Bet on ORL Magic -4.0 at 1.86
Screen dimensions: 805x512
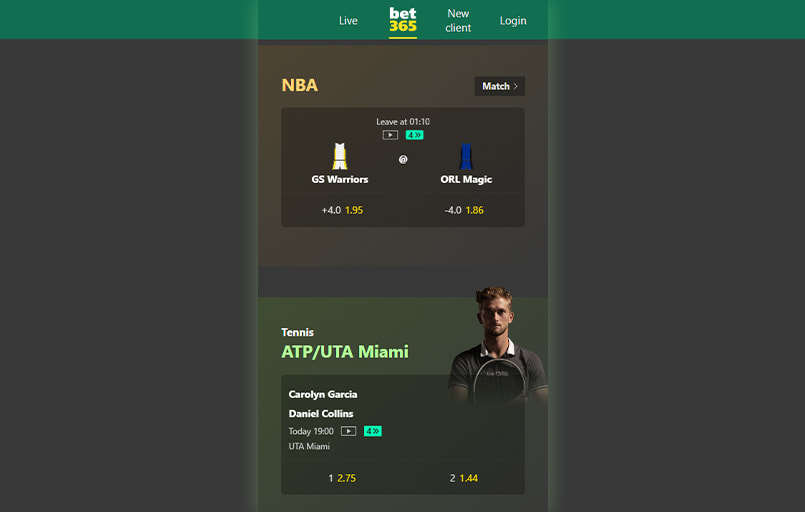click(464, 210)
